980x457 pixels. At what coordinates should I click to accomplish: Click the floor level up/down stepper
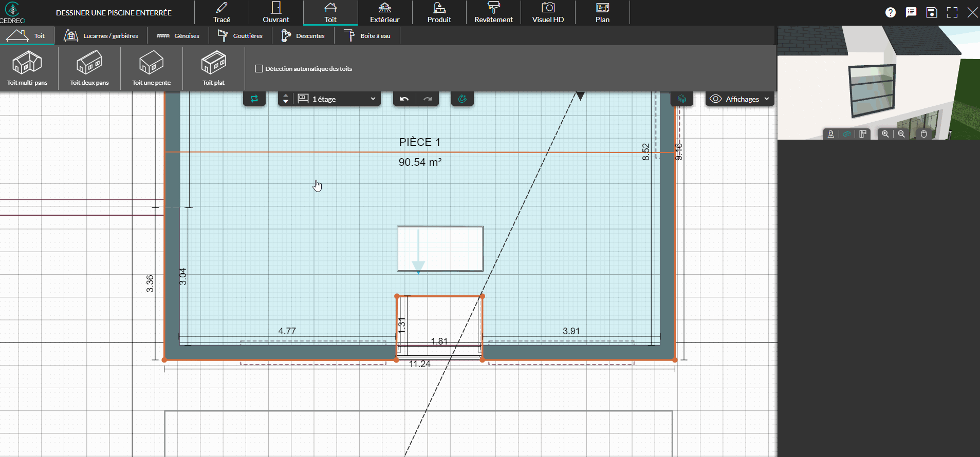(286, 99)
